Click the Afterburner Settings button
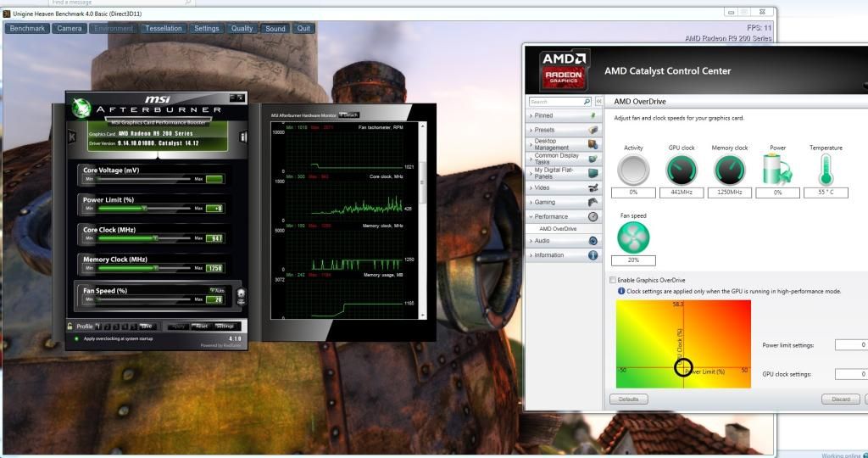The height and width of the screenshot is (458, 868). (225, 327)
